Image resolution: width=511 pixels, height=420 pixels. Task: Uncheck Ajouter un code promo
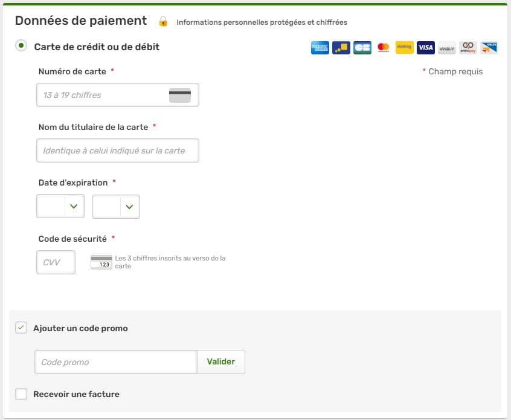coord(21,328)
